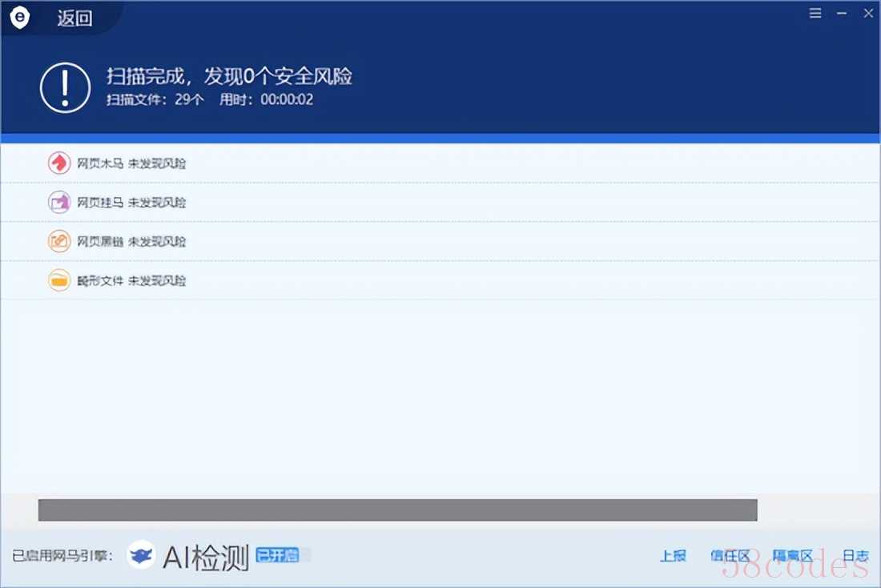The height and width of the screenshot is (588, 881).
Task: Click the 返回 back button
Action: [74, 18]
